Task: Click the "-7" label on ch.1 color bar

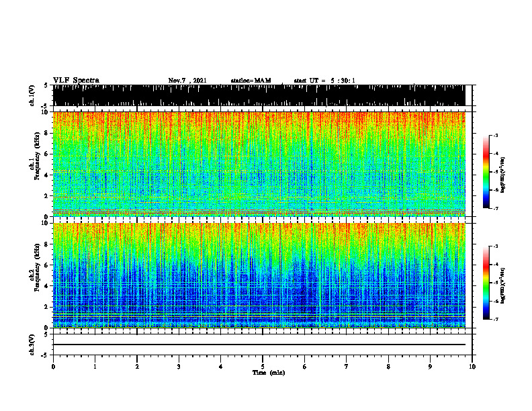Action: (495, 208)
